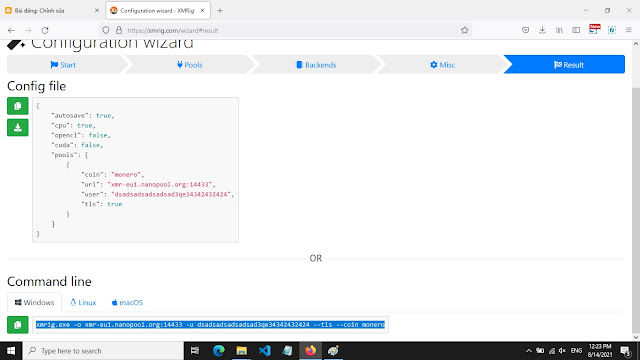Open the Misc wizard step
Image resolution: width=640 pixels, height=360 pixels.
pyautogui.click(x=442, y=65)
